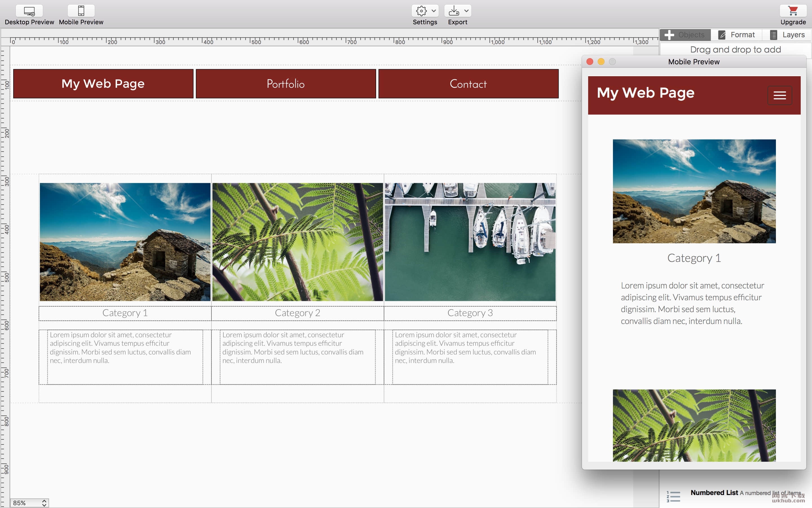Click the Mobile Preview window title bar
The width and height of the screenshot is (812, 508).
tap(694, 62)
